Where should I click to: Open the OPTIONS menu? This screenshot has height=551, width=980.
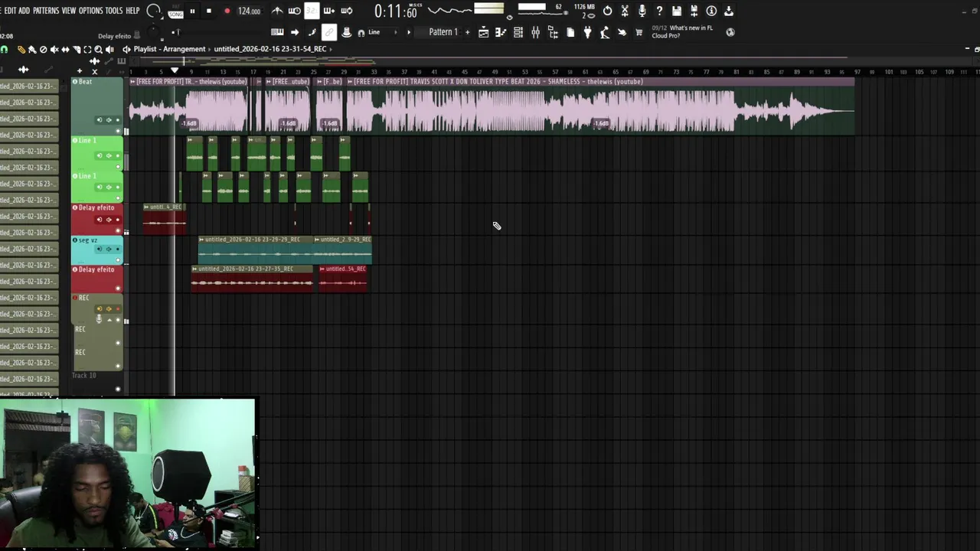pos(90,11)
